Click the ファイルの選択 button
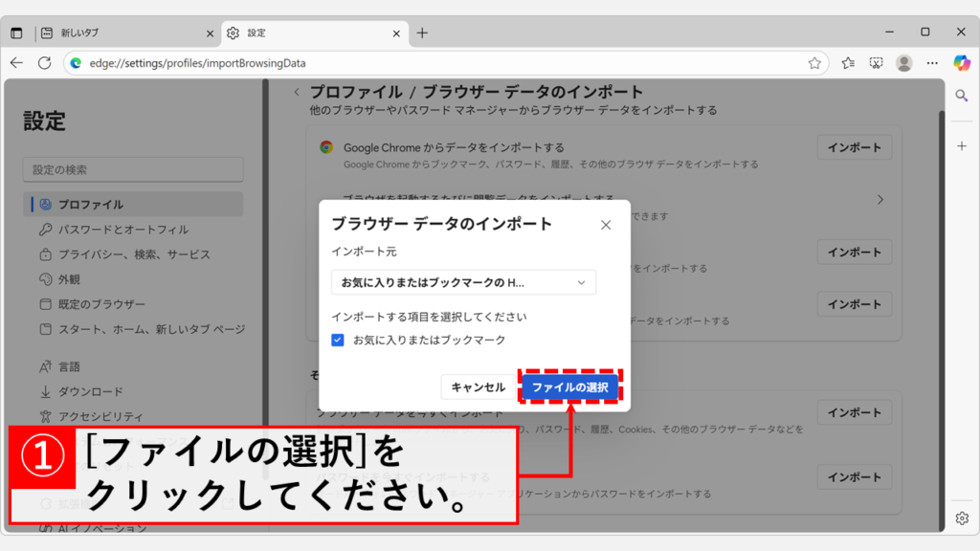Screen dimensions: 980x551 tap(569, 387)
